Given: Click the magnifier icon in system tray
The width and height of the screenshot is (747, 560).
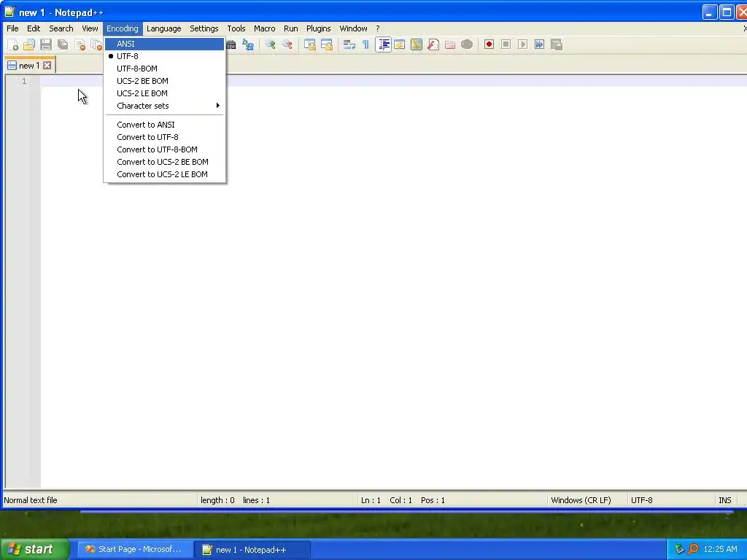Looking at the screenshot, I should [x=694, y=549].
